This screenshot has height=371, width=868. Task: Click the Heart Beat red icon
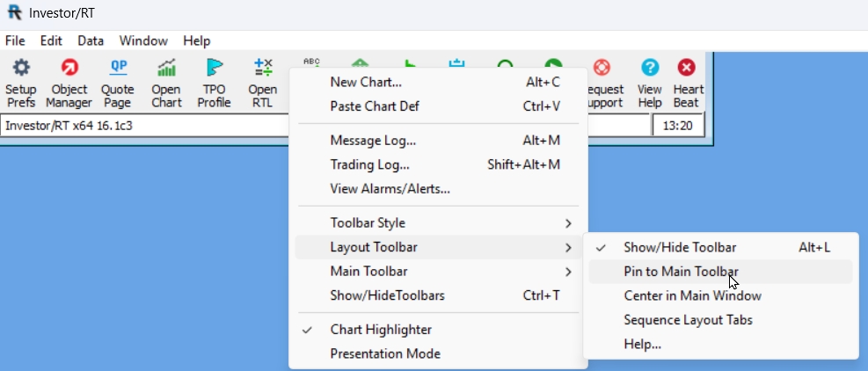pyautogui.click(x=687, y=68)
